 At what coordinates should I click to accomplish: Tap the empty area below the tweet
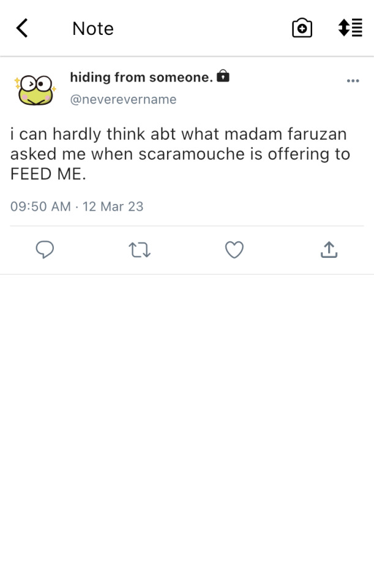pos(187,429)
